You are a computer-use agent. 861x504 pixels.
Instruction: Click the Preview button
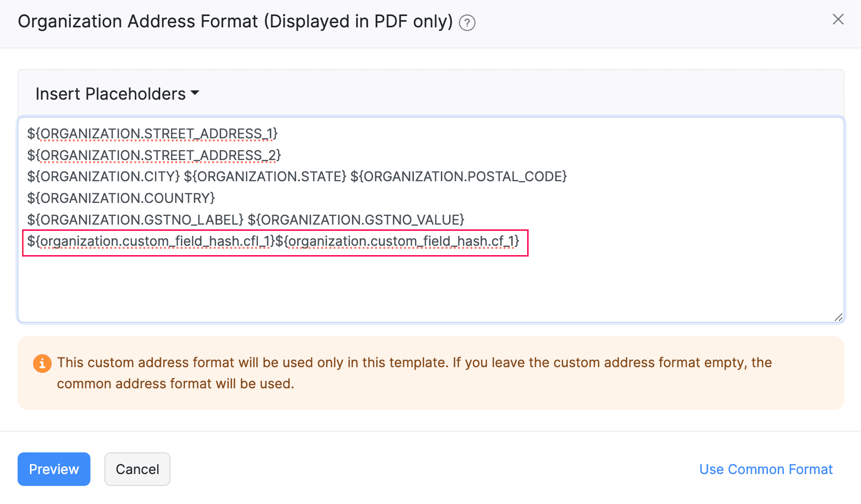click(54, 469)
